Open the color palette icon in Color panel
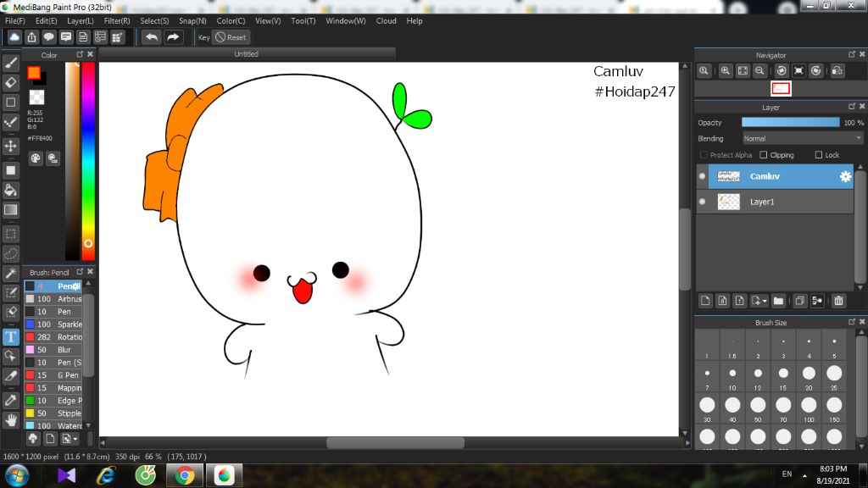Viewport: 868px width, 488px height. [x=36, y=158]
